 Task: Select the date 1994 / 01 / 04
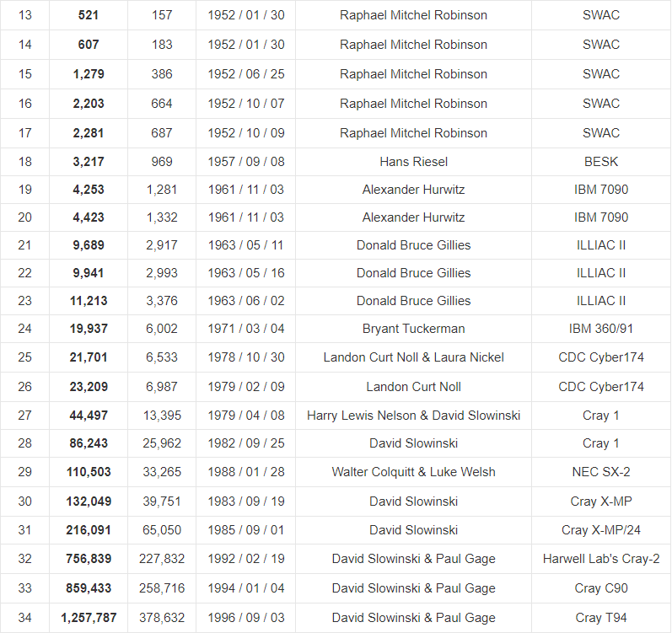point(246,588)
